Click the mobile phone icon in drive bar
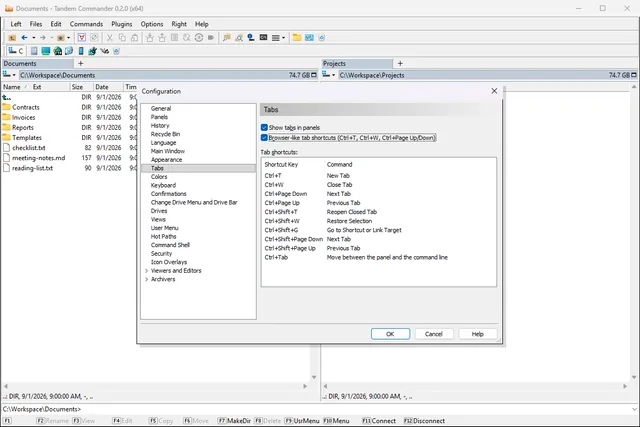640x427 pixels. tap(81, 51)
